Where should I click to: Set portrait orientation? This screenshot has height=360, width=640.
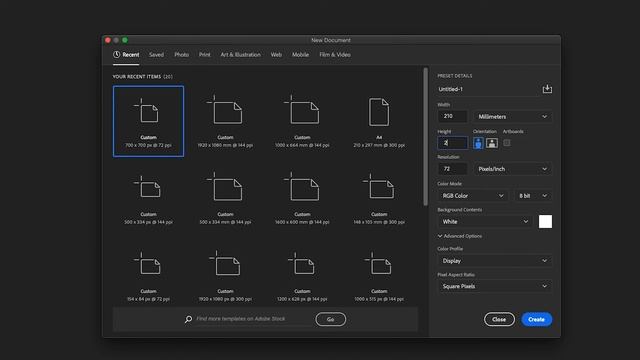tap(478, 143)
